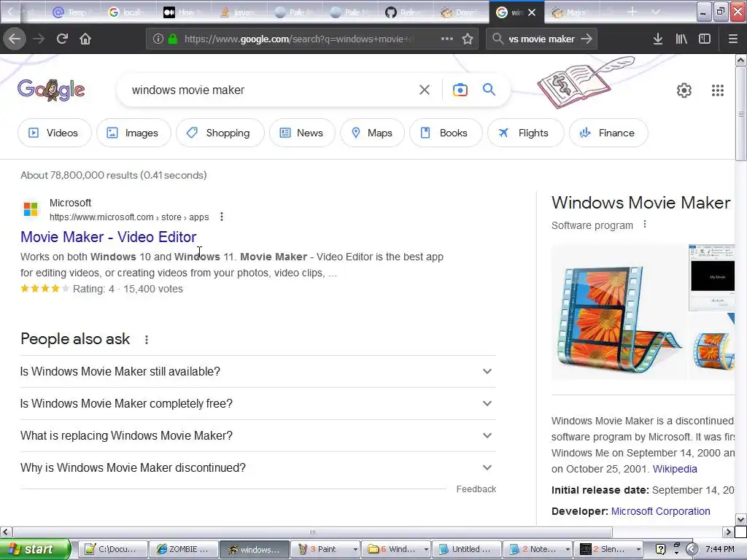The image size is (747, 560).
Task: Click the horizontal scrollbar right arrow
Action: (728, 532)
